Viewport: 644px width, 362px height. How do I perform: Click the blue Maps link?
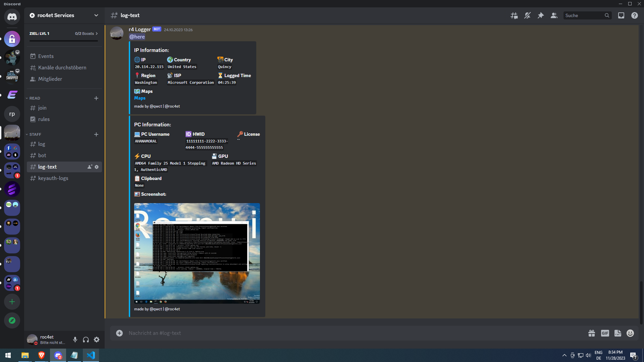coord(140,98)
